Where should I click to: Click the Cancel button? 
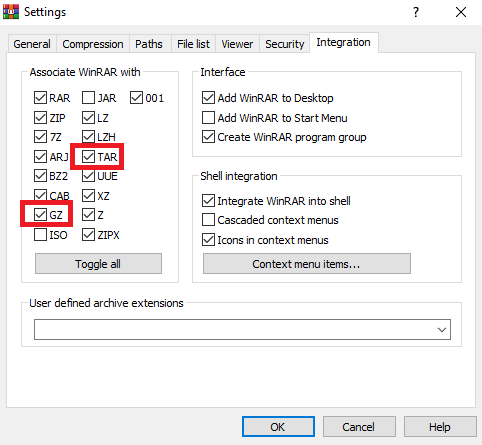[x=359, y=427]
